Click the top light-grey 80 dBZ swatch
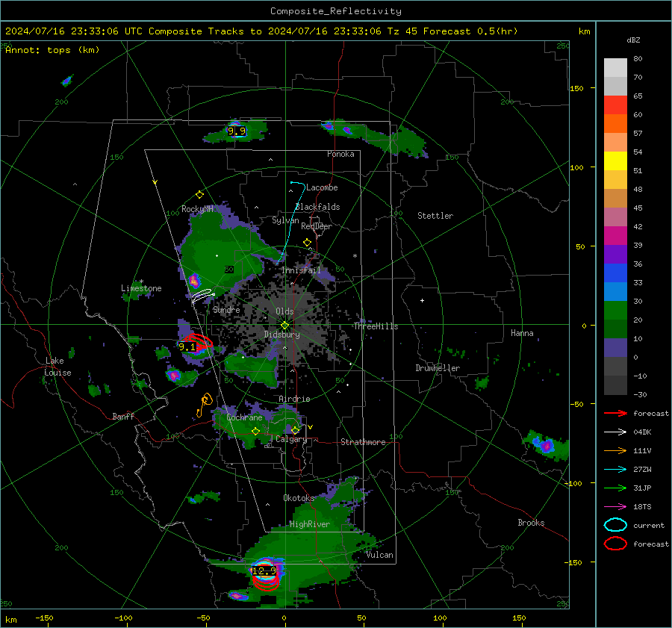 [615, 68]
